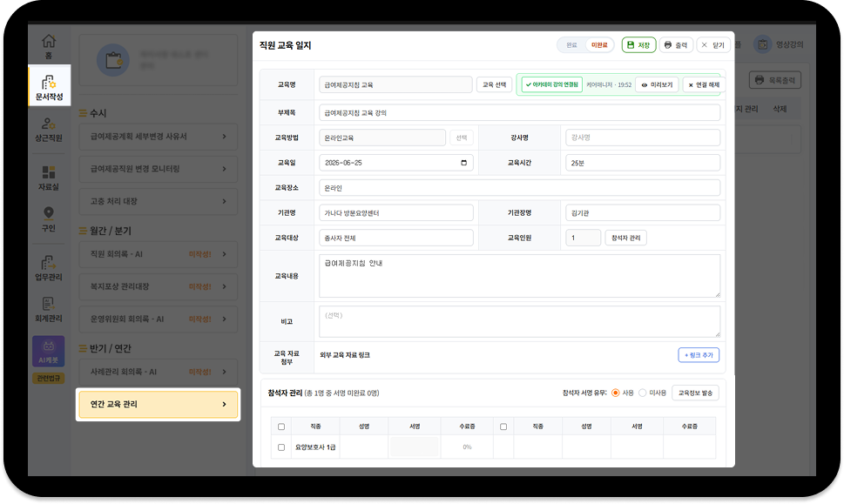The height and width of the screenshot is (504, 844).
Task: Close the dialog with 닫기 button
Action: click(x=713, y=45)
